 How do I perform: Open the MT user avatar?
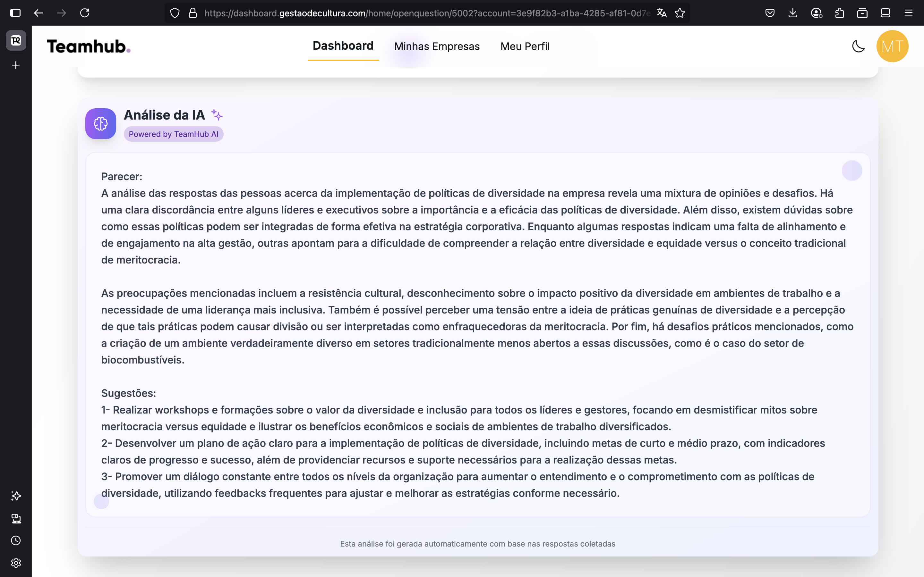click(892, 46)
